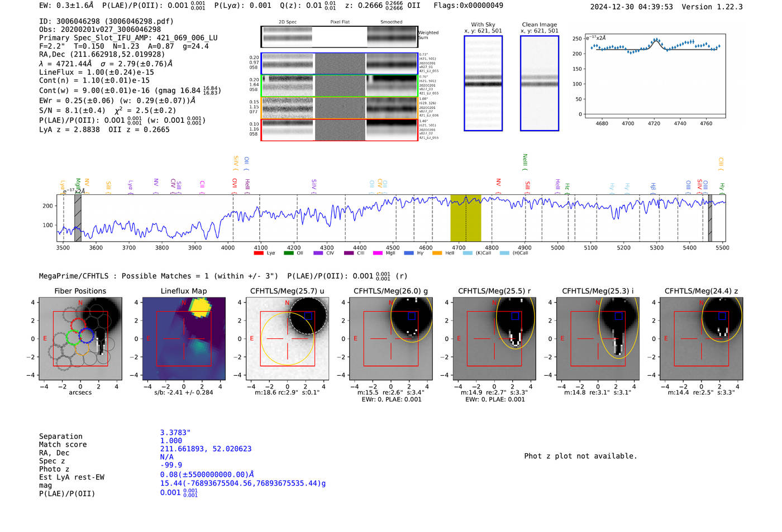Image resolution: width=782 pixels, height=532 pixels.
Task: Click the blue-bordered 2D fiber spectrum row
Action: pos(339,64)
